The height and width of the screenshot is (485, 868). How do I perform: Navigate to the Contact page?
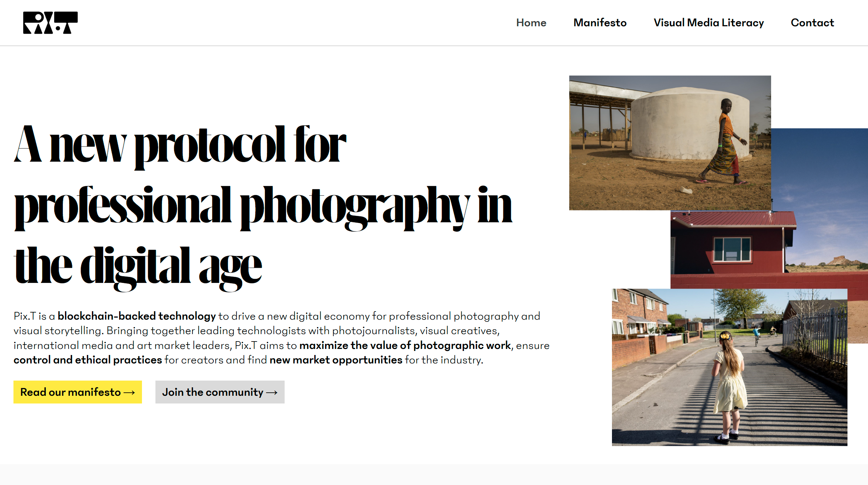pos(812,23)
